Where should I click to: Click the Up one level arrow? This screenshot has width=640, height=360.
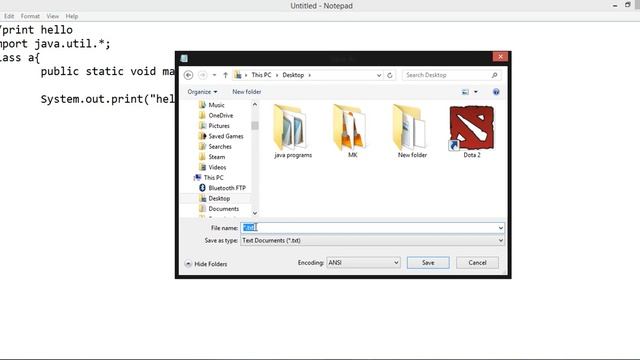coord(225,75)
